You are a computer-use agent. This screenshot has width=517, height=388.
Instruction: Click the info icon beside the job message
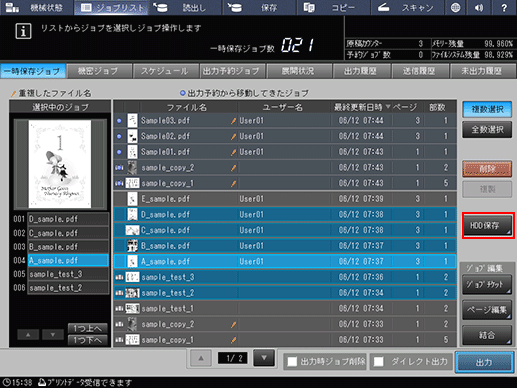(23, 31)
